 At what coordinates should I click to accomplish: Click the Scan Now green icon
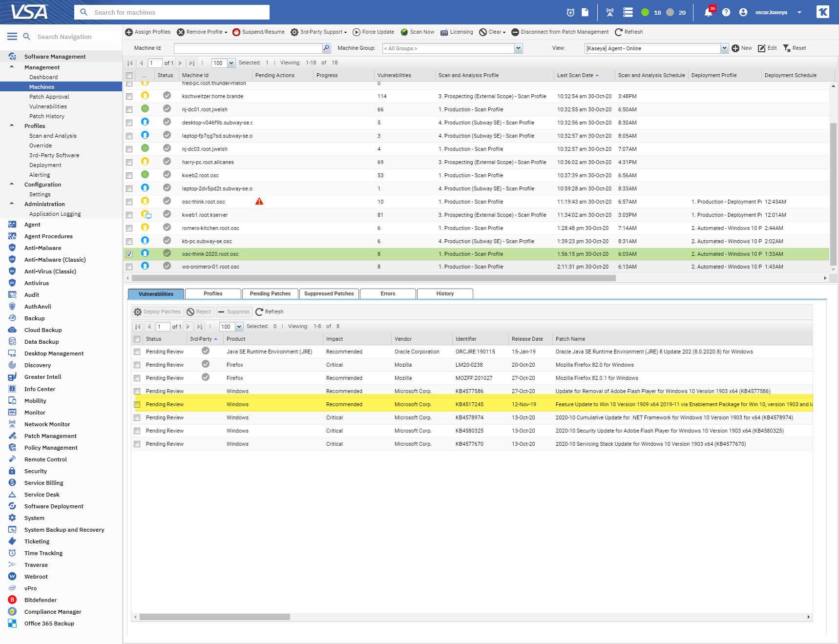pyautogui.click(x=404, y=32)
